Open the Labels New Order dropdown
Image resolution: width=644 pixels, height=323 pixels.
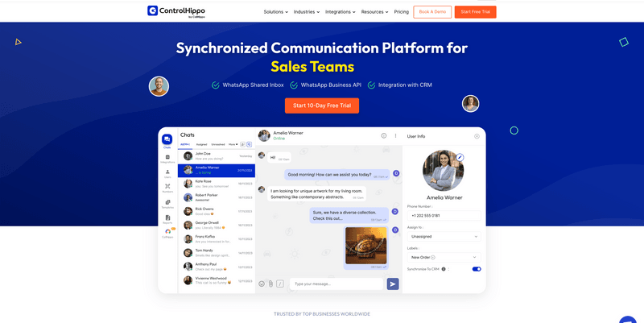coord(445,257)
